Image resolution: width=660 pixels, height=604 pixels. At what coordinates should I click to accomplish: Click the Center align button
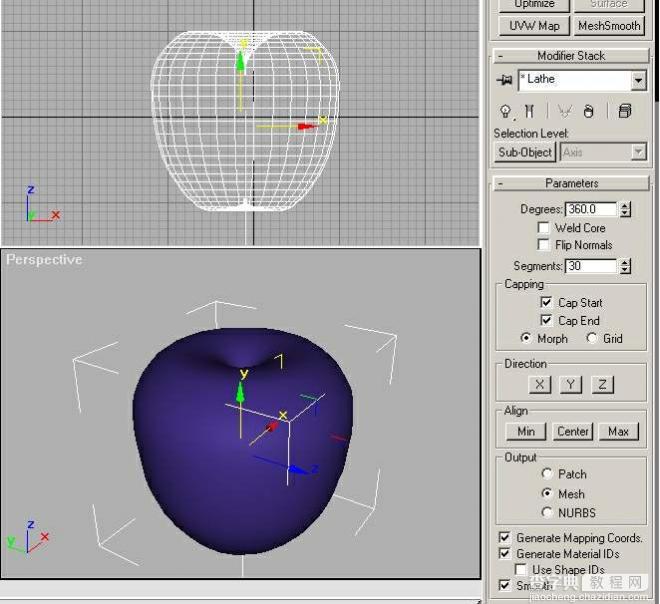pos(572,431)
